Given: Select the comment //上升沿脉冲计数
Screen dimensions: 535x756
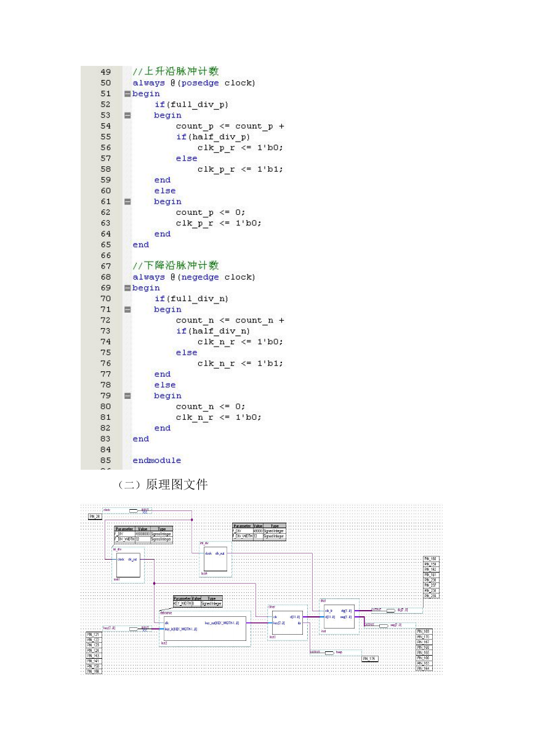Looking at the screenshot, I should pyautogui.click(x=176, y=71).
